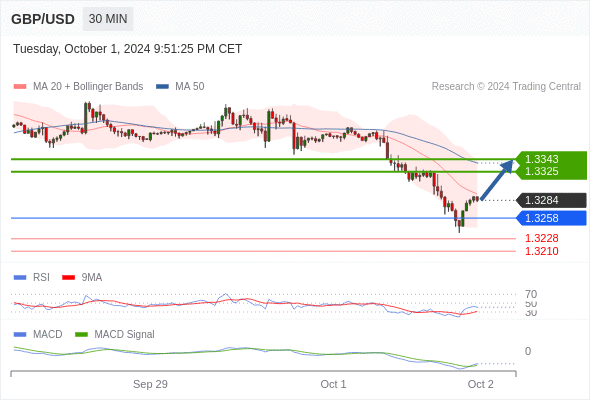Image resolution: width=590 pixels, height=400 pixels.
Task: Click the Oct 1 date axis label
Action: [x=333, y=384]
